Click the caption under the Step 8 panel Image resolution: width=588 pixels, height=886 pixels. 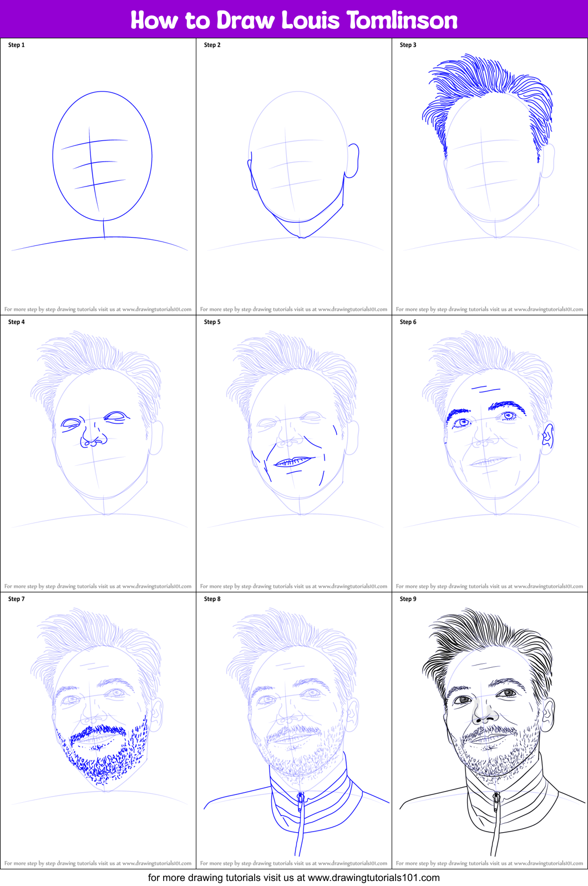[x=294, y=863]
